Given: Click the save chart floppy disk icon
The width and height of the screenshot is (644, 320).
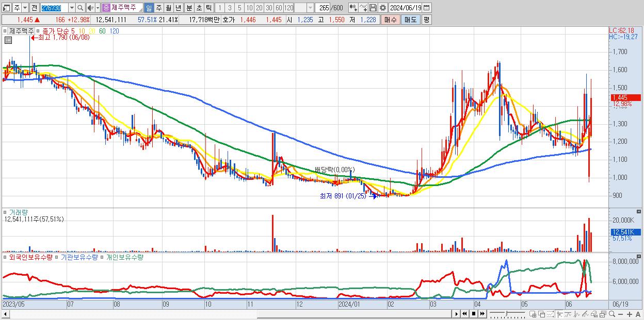Looking at the screenshot, I should point(373,8).
